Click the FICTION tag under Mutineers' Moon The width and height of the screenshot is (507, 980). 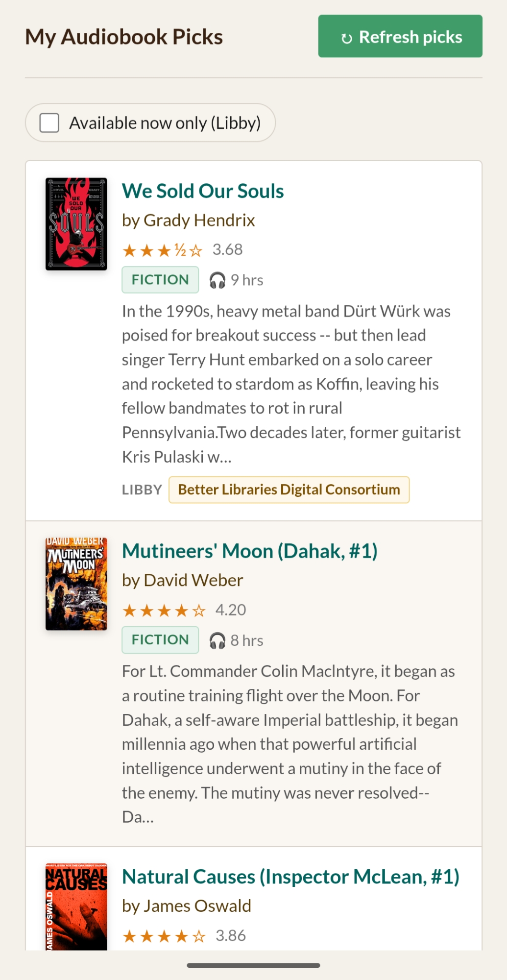click(x=160, y=640)
